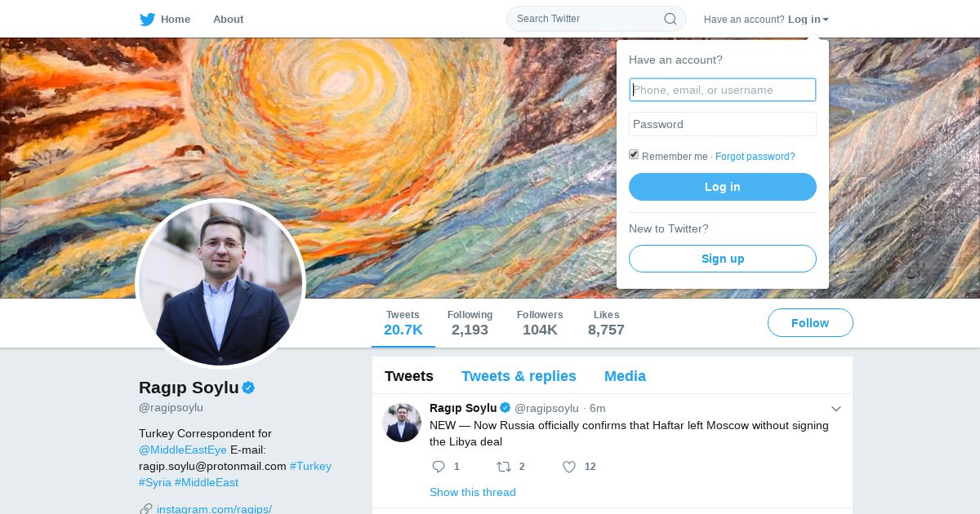The image size is (980, 514).
Task: Focus the Phone, email, or username field
Action: 723,90
